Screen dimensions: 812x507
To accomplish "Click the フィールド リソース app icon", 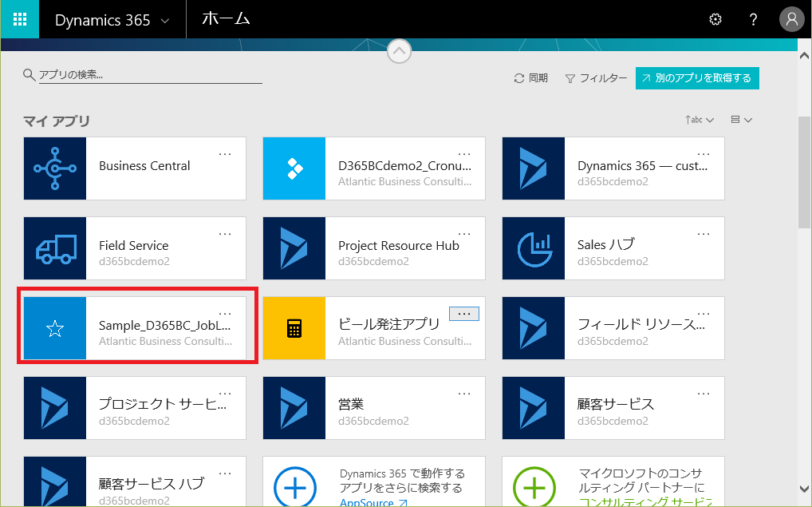I will 534,328.
